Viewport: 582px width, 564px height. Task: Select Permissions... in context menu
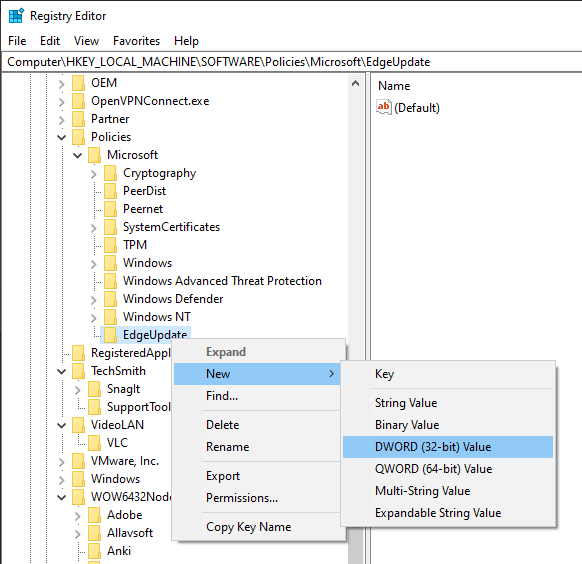tap(242, 498)
